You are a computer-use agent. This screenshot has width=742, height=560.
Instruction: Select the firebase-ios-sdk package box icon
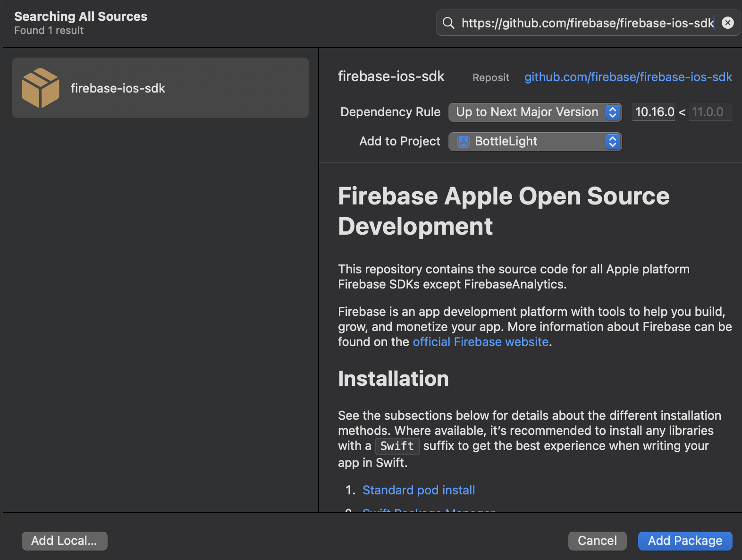[x=41, y=88]
